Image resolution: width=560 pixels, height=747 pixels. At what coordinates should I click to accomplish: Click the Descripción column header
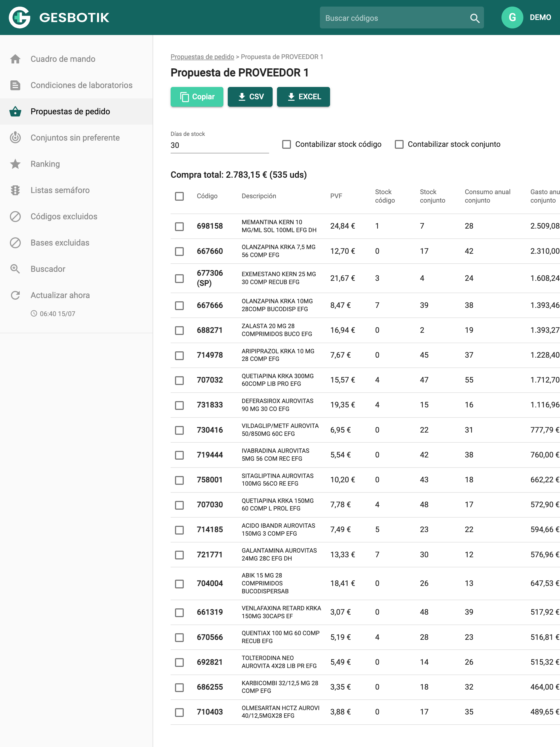click(x=259, y=196)
